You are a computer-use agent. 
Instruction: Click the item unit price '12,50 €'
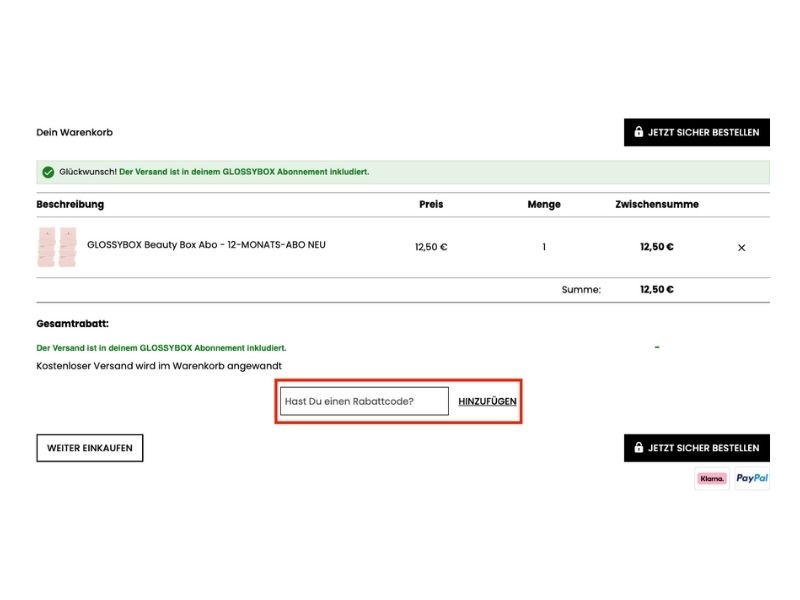(431, 247)
